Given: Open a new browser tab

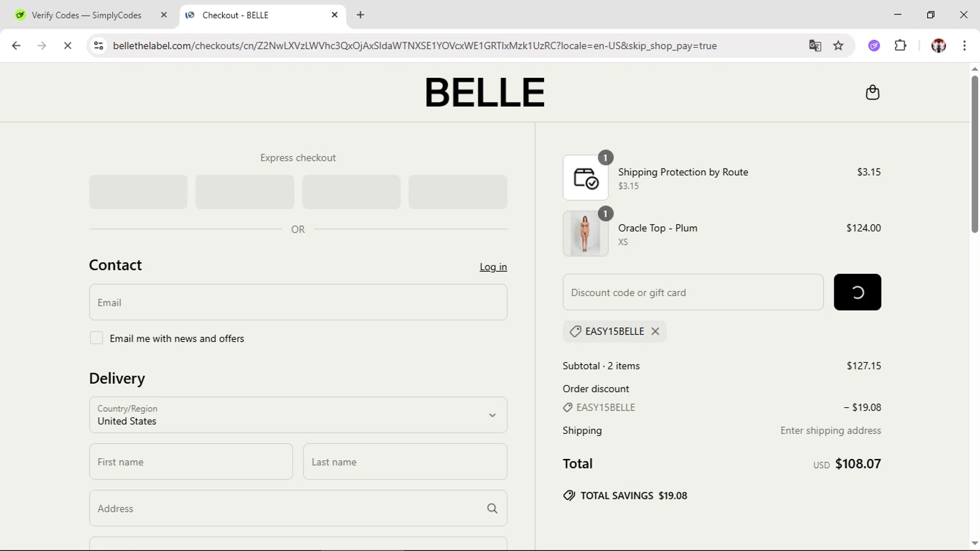Looking at the screenshot, I should pos(361,15).
